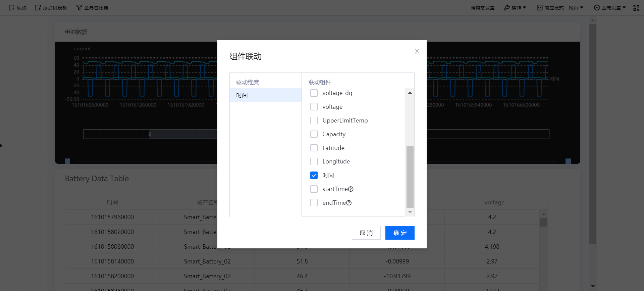The image size is (644, 291).
Task: Click the 确定 confirm button
Action: coord(400,233)
